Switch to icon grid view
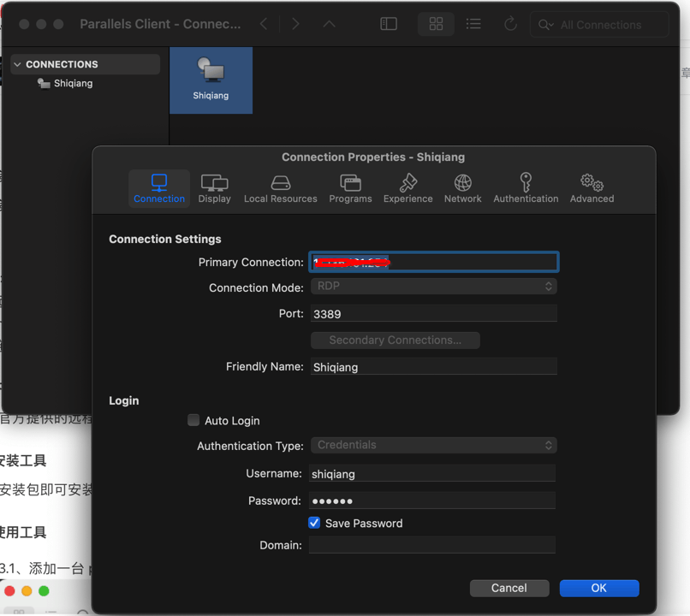690x616 pixels. point(436,24)
